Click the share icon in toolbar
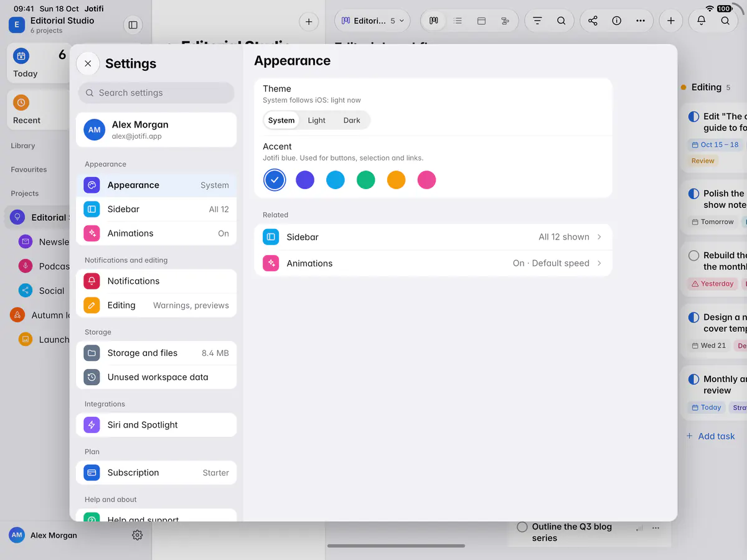 click(593, 21)
